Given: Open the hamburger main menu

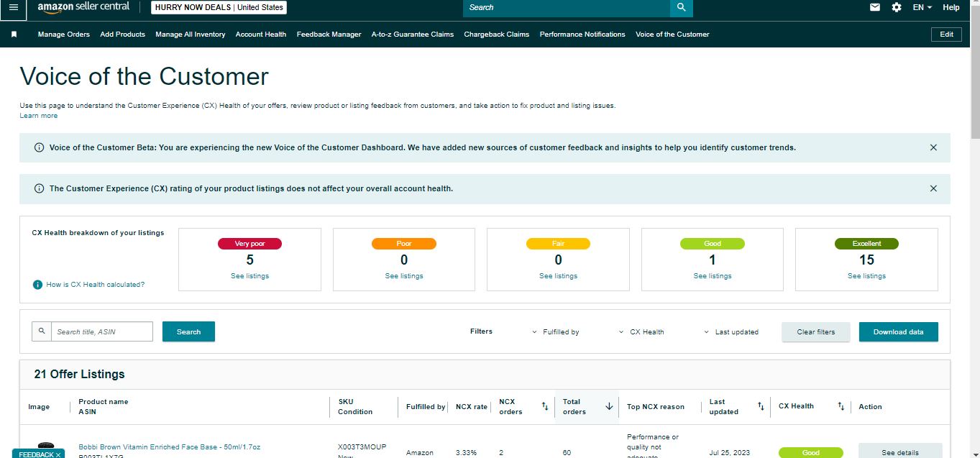Looking at the screenshot, I should pos(14,7).
